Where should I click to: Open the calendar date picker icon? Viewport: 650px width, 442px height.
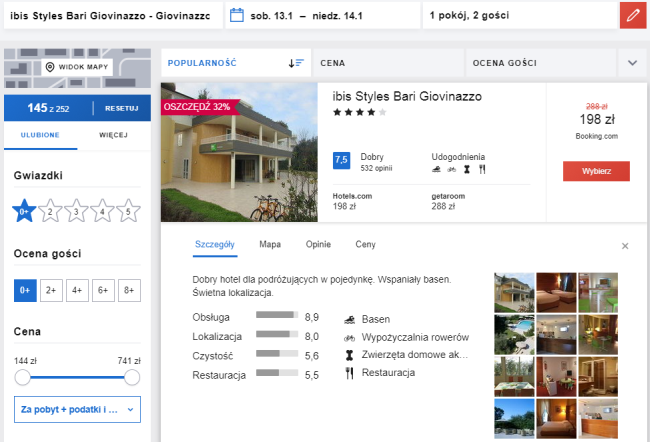pos(236,15)
